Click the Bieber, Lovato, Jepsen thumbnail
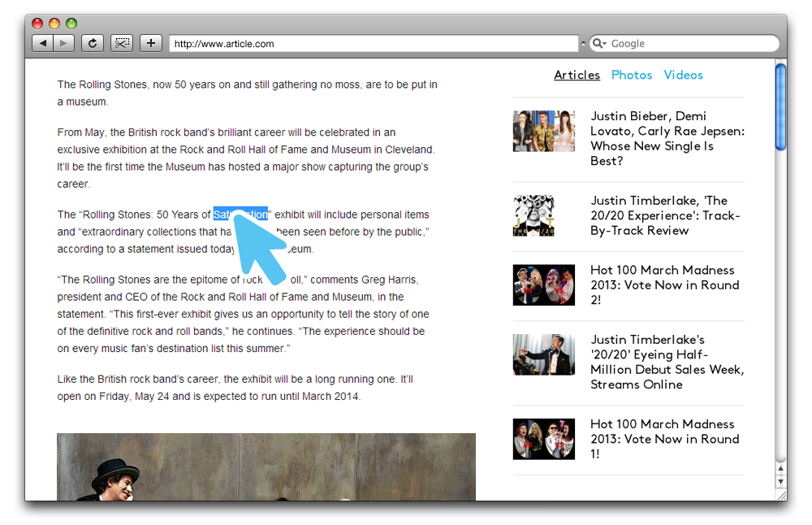812x525 pixels. click(544, 131)
